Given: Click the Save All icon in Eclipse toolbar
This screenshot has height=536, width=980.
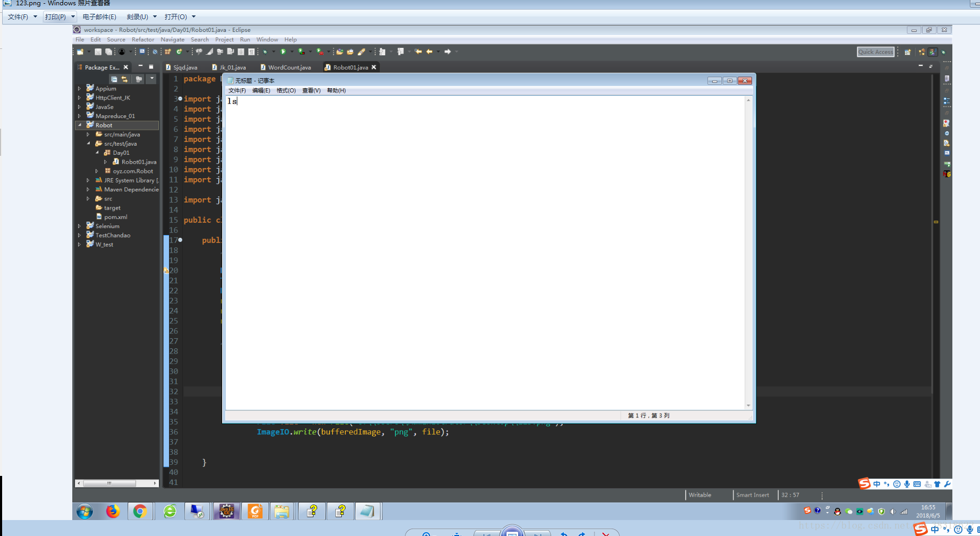Looking at the screenshot, I should click(108, 52).
